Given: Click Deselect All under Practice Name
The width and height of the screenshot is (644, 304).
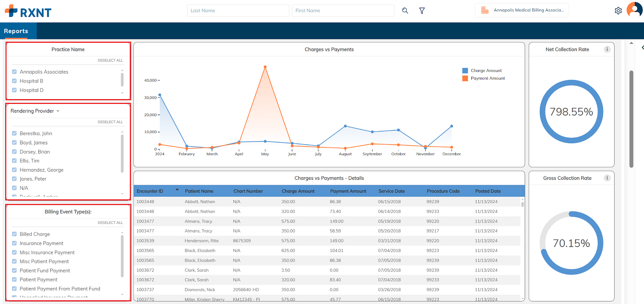Looking at the screenshot, I should coord(110,60).
